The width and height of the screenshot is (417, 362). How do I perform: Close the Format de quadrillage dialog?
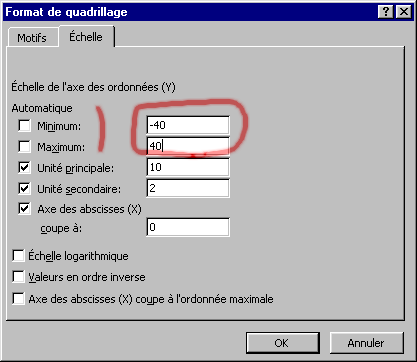point(404,12)
